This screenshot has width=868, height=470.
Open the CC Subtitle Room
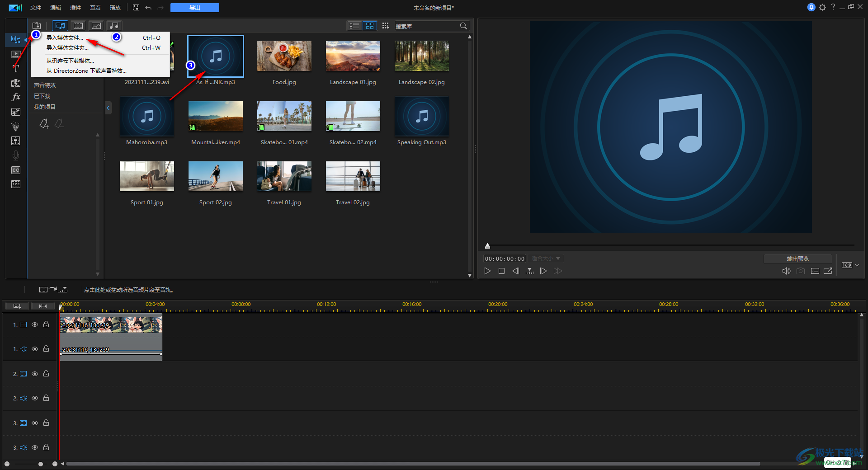tap(16, 170)
